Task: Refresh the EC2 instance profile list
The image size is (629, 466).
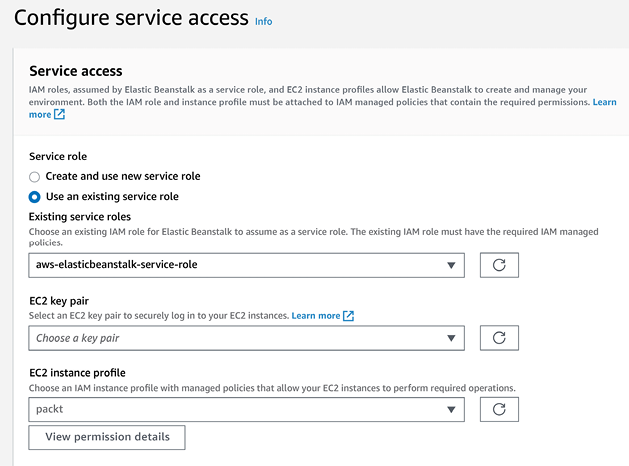Action: point(499,409)
